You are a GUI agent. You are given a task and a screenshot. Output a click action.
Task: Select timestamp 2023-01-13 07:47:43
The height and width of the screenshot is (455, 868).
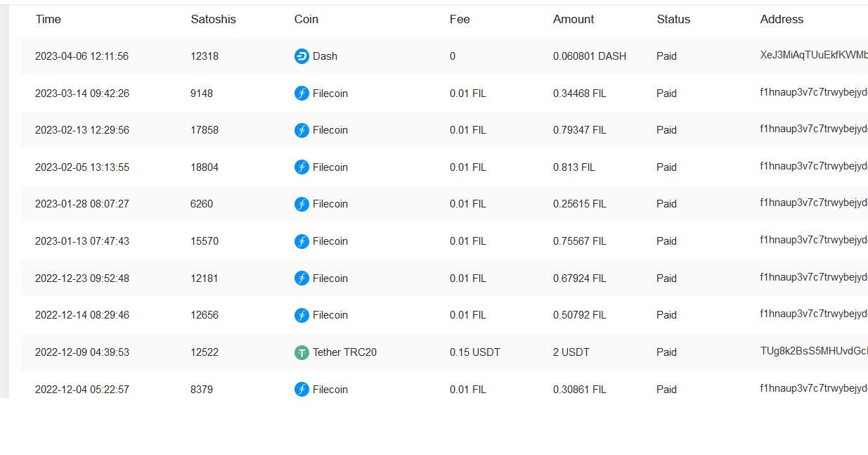click(82, 241)
